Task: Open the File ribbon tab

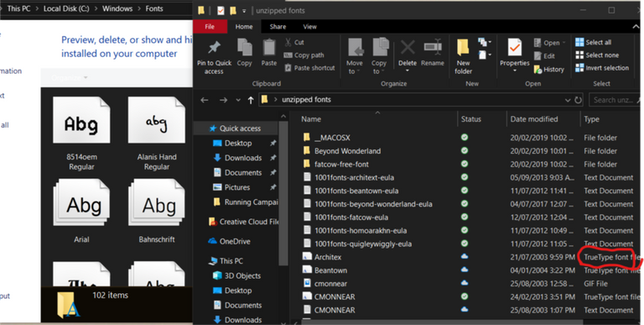Action: coord(210,27)
